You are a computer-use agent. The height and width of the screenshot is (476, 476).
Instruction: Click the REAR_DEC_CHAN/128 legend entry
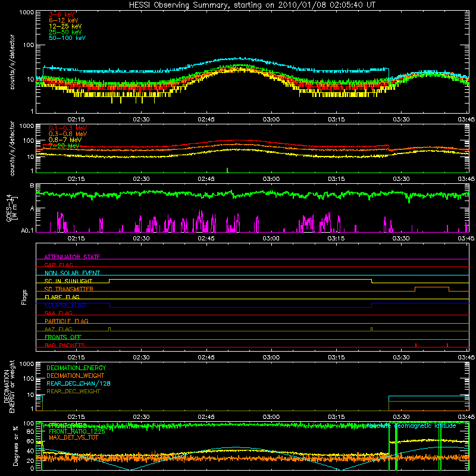(x=79, y=383)
